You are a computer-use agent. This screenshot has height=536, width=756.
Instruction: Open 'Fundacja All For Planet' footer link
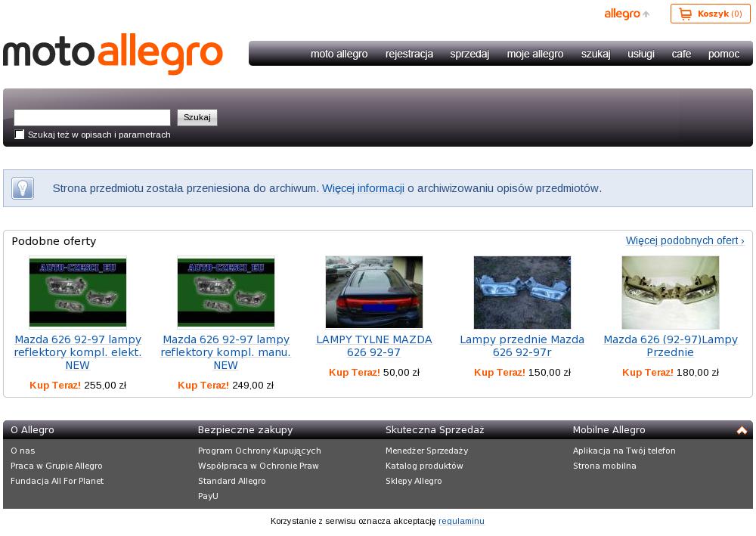(x=57, y=481)
